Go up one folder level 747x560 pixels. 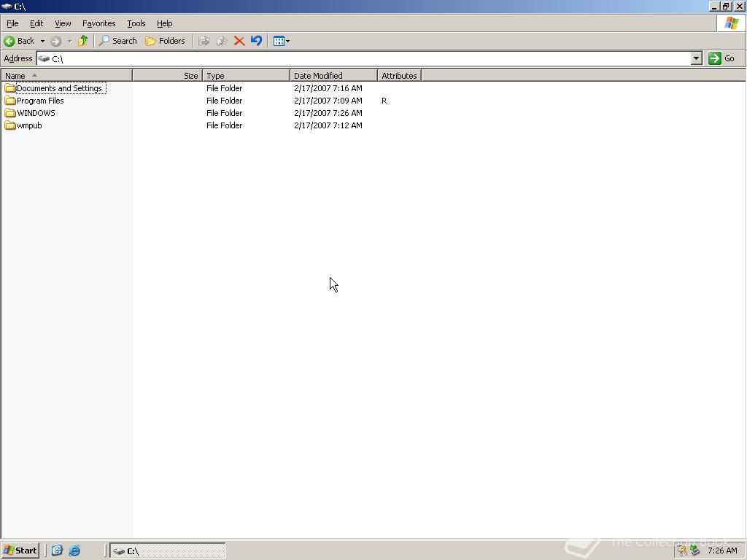point(83,41)
